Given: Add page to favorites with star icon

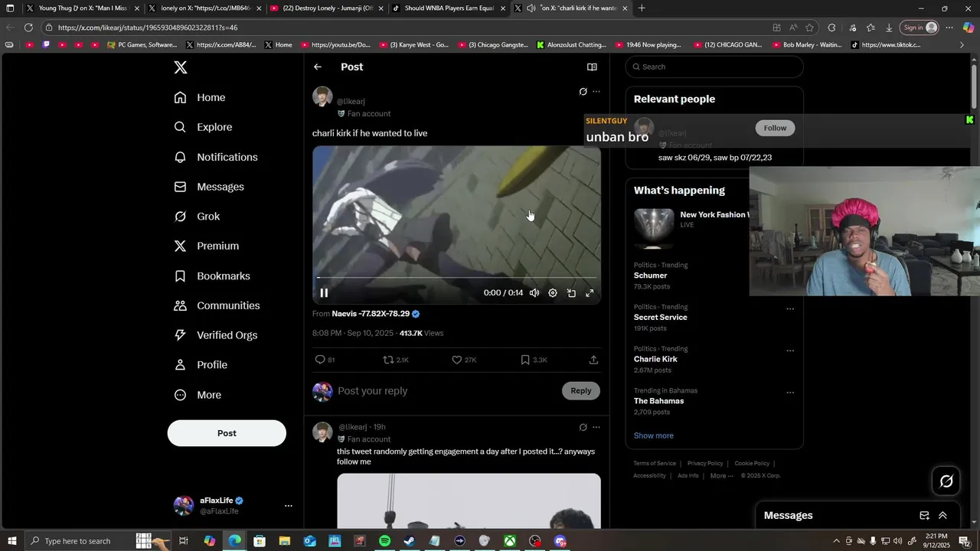Looking at the screenshot, I should [810, 28].
